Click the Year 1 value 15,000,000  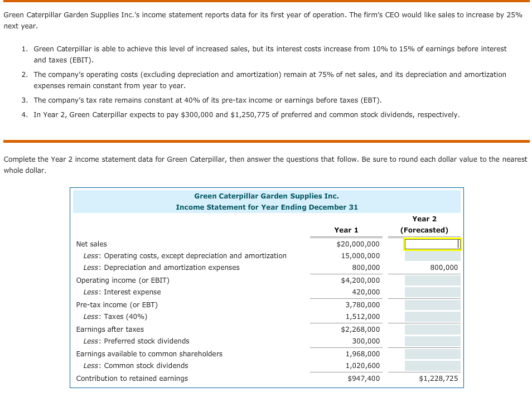pyautogui.click(x=360, y=256)
